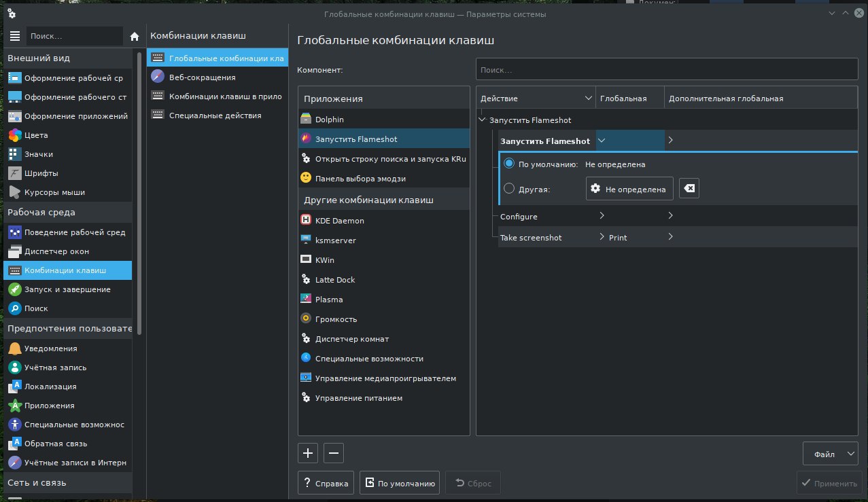Image resolution: width=868 pixels, height=502 pixels.
Task: Click the Уведомления bell icon
Action: [15, 348]
